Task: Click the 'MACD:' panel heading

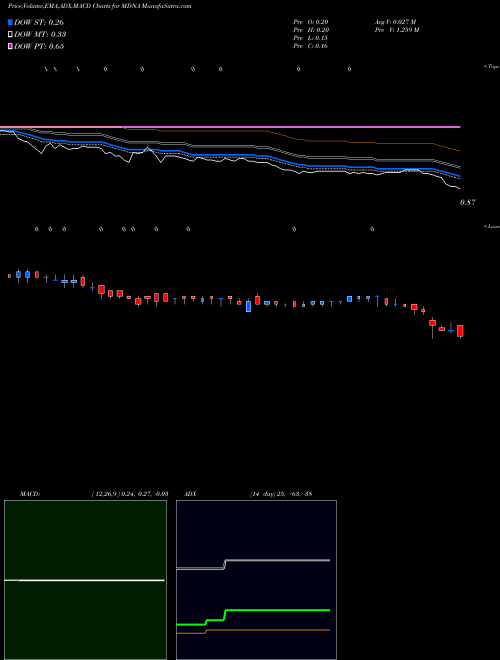Action: pyautogui.click(x=30, y=494)
